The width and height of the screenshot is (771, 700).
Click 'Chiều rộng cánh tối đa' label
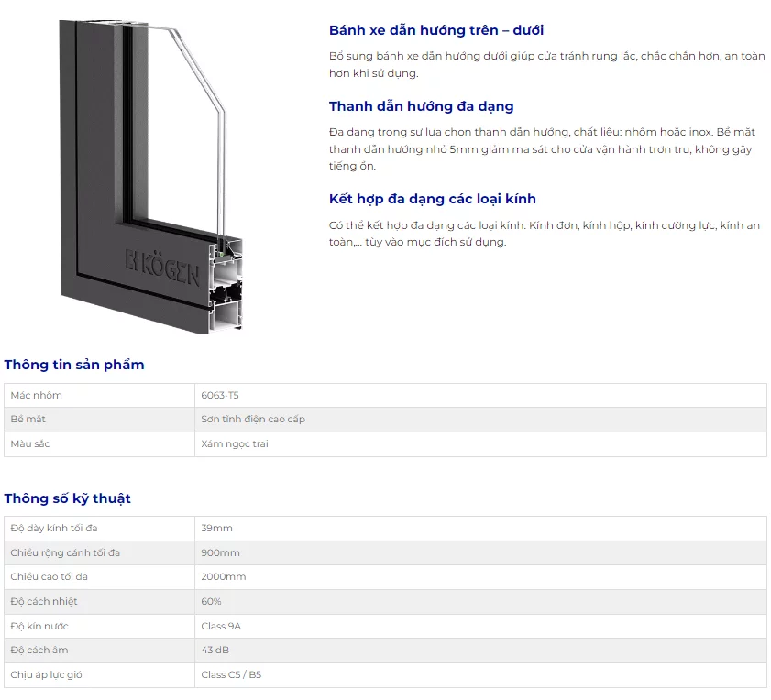[x=65, y=553]
